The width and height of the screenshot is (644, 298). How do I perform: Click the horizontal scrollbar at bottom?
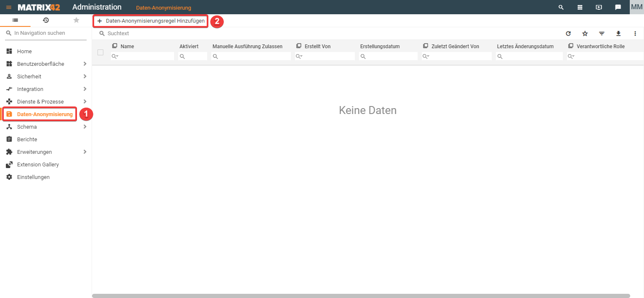pos(361,296)
